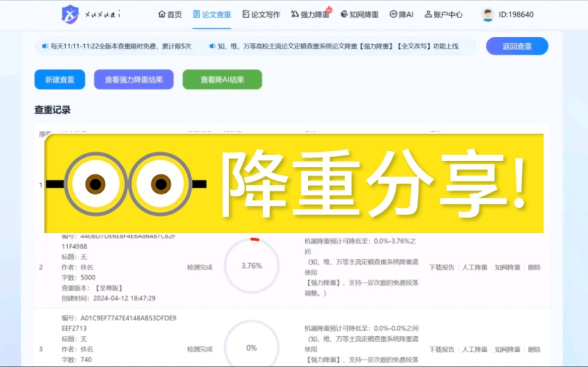588x367 pixels.
Task: Click 机器降重预计可降低至：0.0%-0.0% text
Action: point(362,328)
